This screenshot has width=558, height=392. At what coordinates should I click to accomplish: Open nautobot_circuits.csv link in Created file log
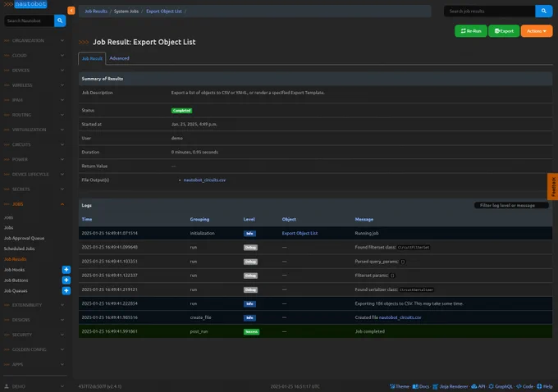(400, 317)
